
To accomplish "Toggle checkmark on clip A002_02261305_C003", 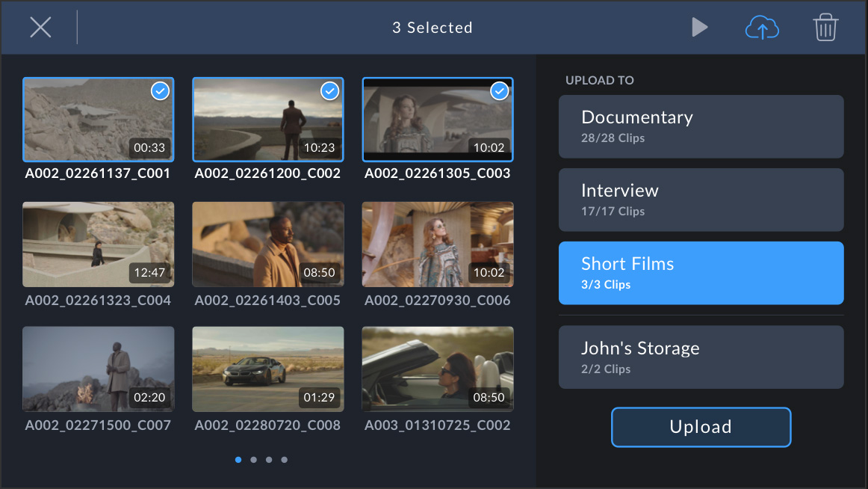I will (x=499, y=91).
